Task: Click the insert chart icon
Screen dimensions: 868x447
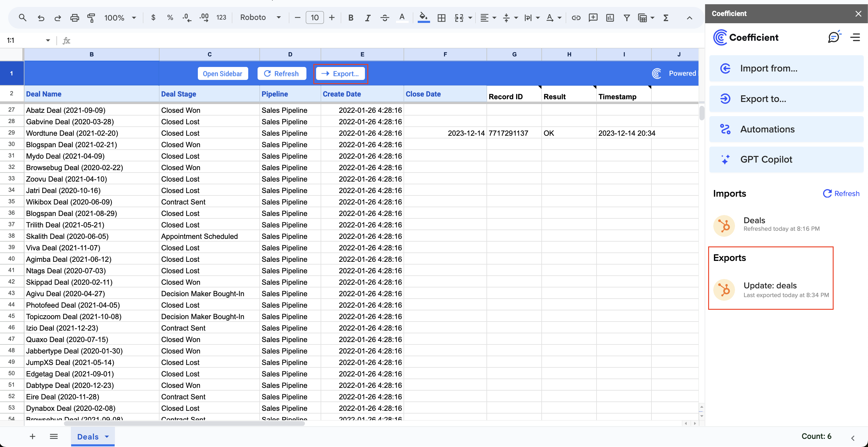Action: pos(610,17)
